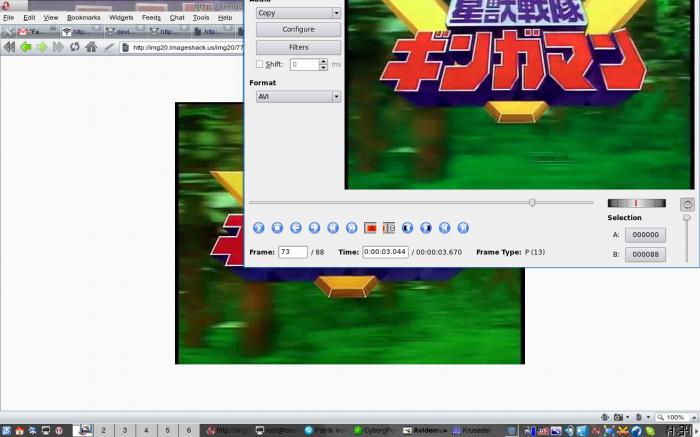This screenshot has width=700, height=437.
Task: Click the Avidemux video preview frame
Action: [x=519, y=94]
